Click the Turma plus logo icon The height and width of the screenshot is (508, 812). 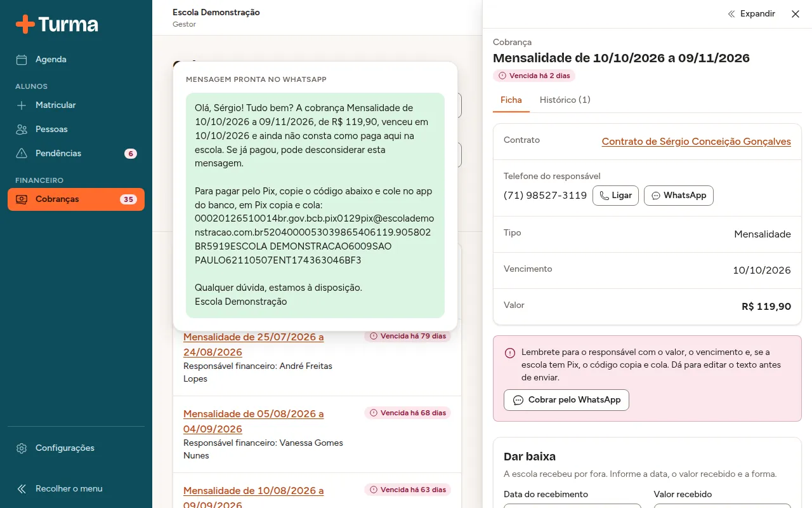tap(25, 24)
